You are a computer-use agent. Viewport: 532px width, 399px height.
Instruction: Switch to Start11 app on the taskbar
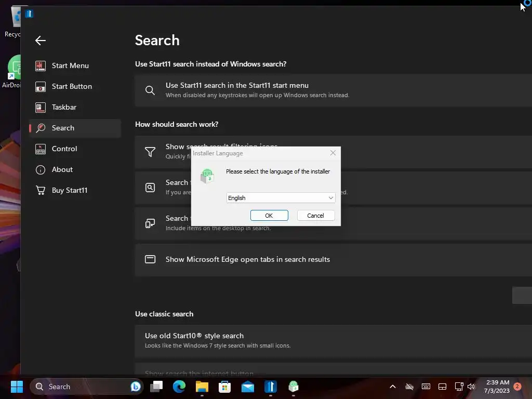click(x=270, y=387)
